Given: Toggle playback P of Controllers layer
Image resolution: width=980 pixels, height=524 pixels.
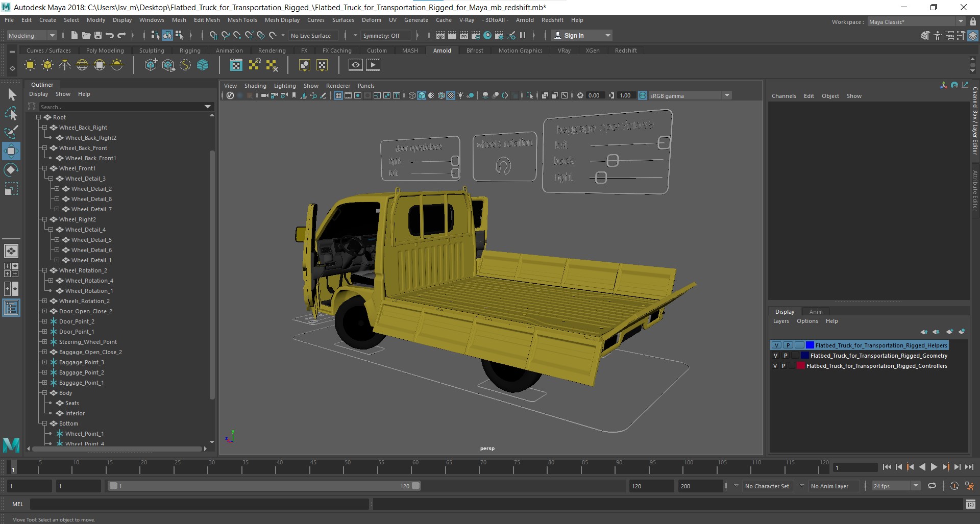Looking at the screenshot, I should [x=783, y=366].
